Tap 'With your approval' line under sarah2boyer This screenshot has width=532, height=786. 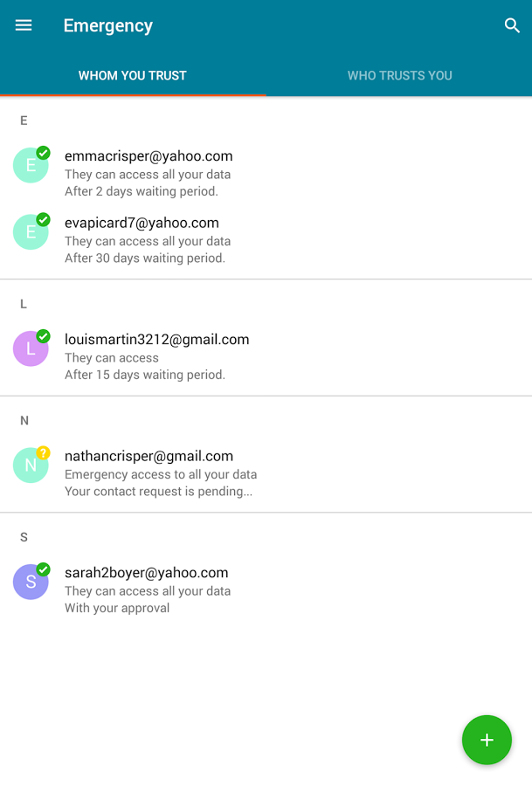click(117, 608)
